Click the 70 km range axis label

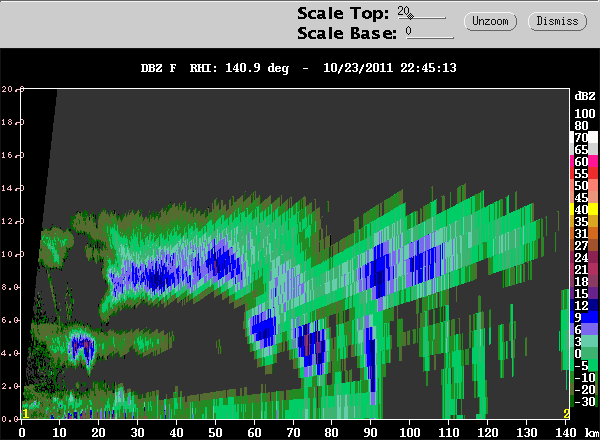pyautogui.click(x=293, y=433)
